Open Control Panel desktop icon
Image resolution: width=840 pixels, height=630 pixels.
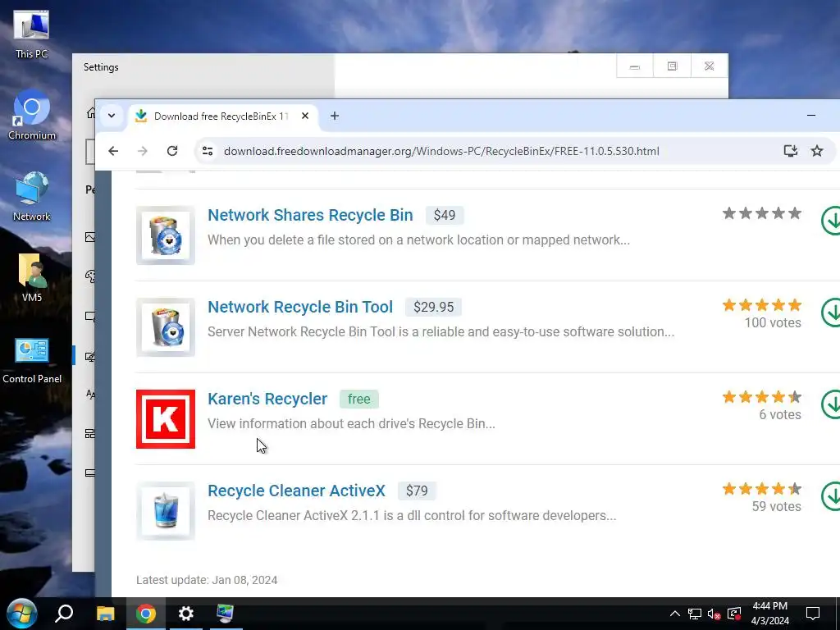tap(32, 361)
